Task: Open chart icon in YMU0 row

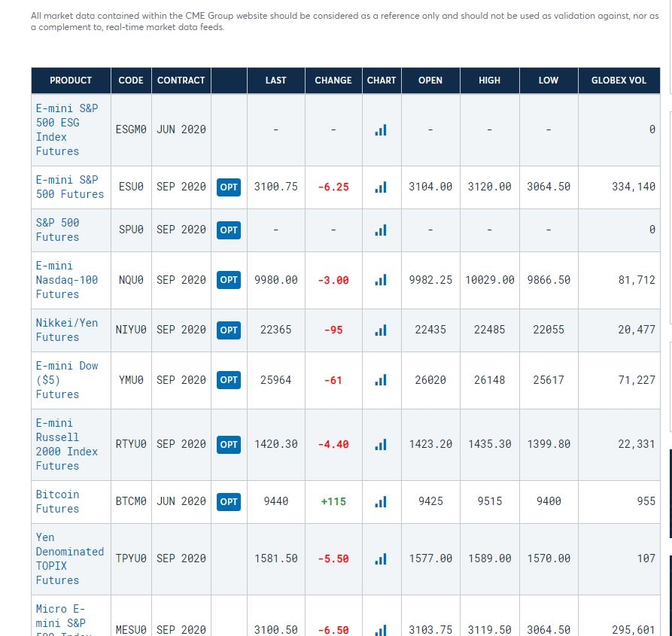Action: (381, 380)
